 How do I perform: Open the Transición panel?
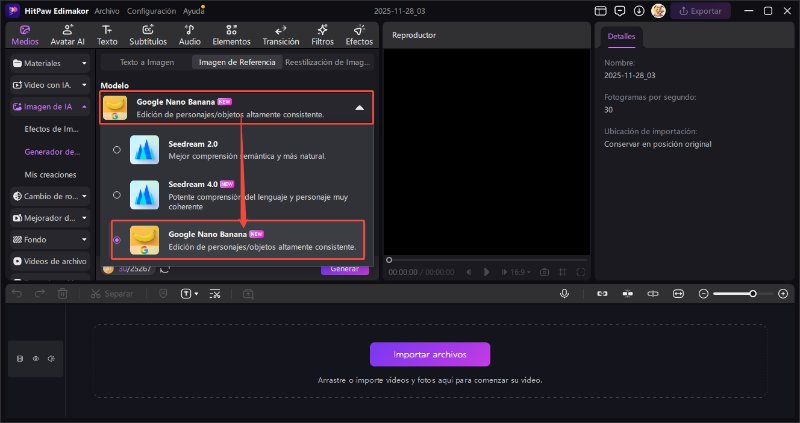pyautogui.click(x=280, y=35)
